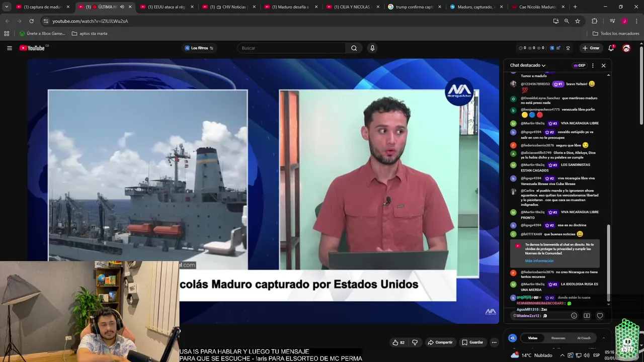644x362 pixels.
Task: Open 'Más información' link in chat notice
Action: [539, 261]
